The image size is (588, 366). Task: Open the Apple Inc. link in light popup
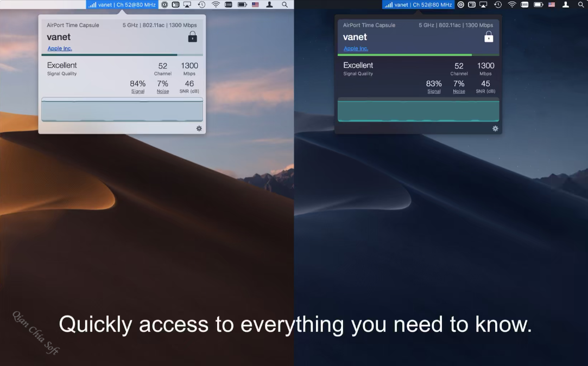tap(60, 48)
